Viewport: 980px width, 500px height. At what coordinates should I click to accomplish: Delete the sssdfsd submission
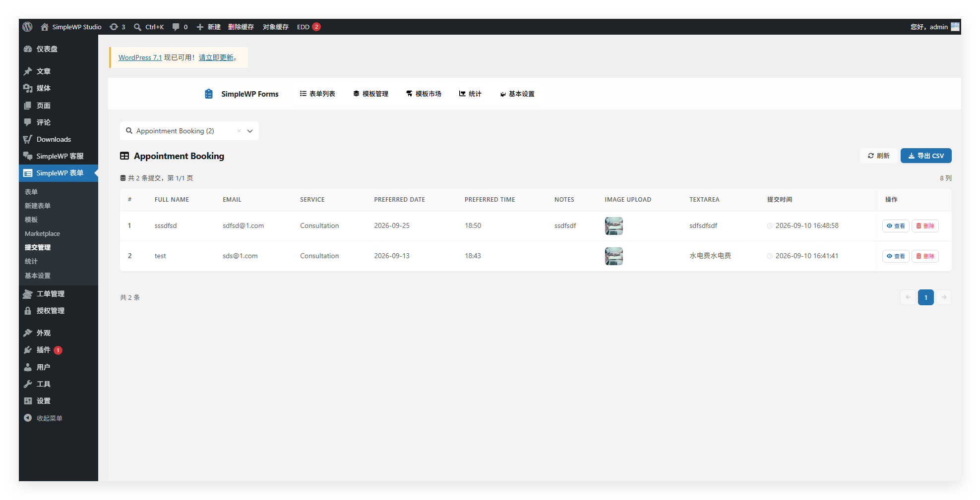coord(925,226)
